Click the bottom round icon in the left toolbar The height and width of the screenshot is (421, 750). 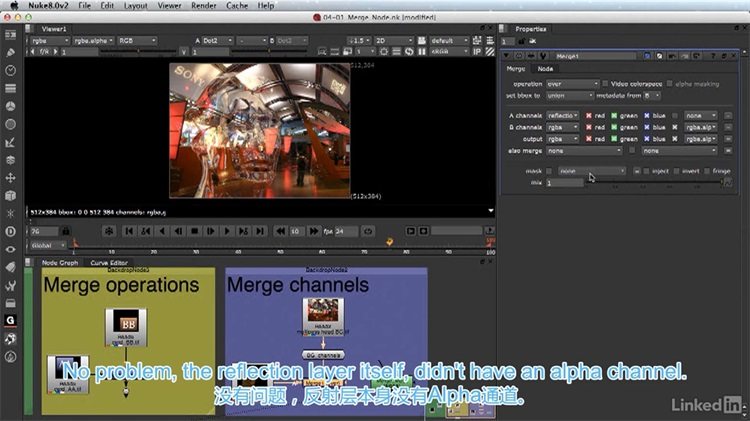coord(10,357)
